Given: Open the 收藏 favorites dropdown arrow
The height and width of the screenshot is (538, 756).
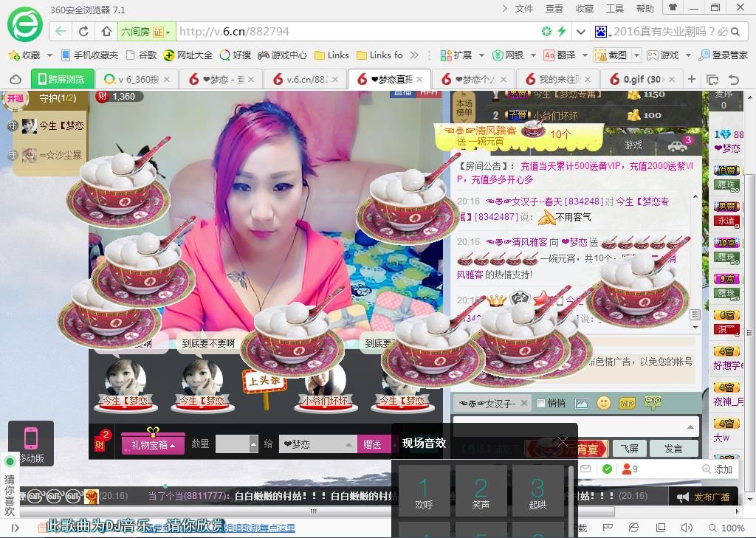Looking at the screenshot, I should (49, 55).
